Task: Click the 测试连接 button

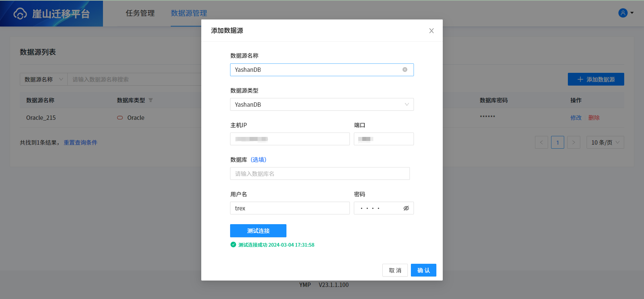Action: click(258, 231)
